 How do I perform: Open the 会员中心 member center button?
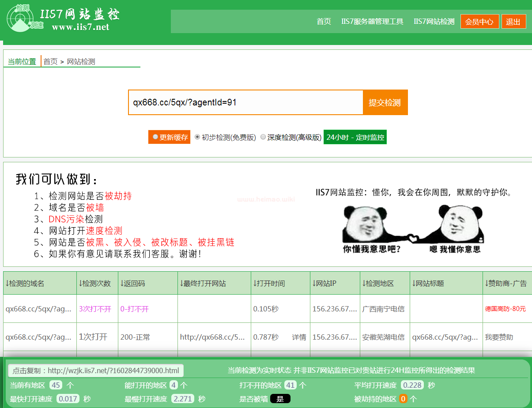click(479, 22)
